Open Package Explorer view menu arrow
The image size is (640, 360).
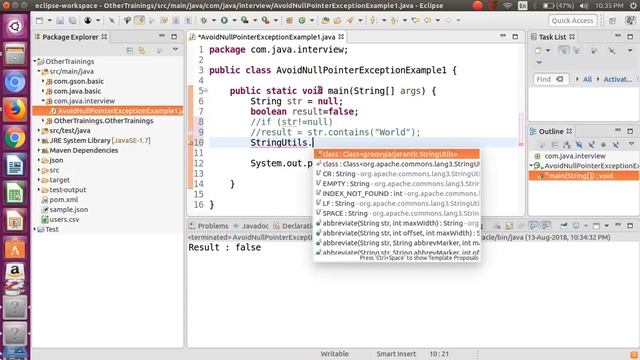click(x=176, y=50)
